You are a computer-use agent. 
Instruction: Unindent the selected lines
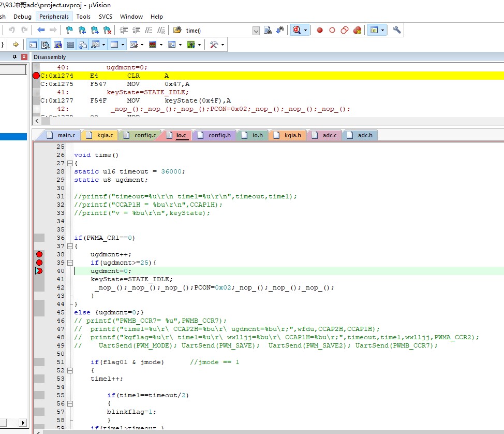click(x=136, y=30)
